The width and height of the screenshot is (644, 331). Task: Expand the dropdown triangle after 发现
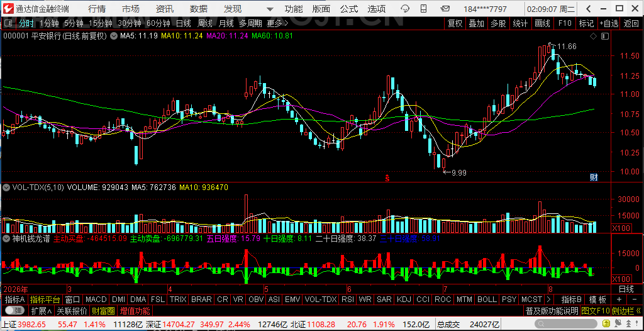[270, 9]
